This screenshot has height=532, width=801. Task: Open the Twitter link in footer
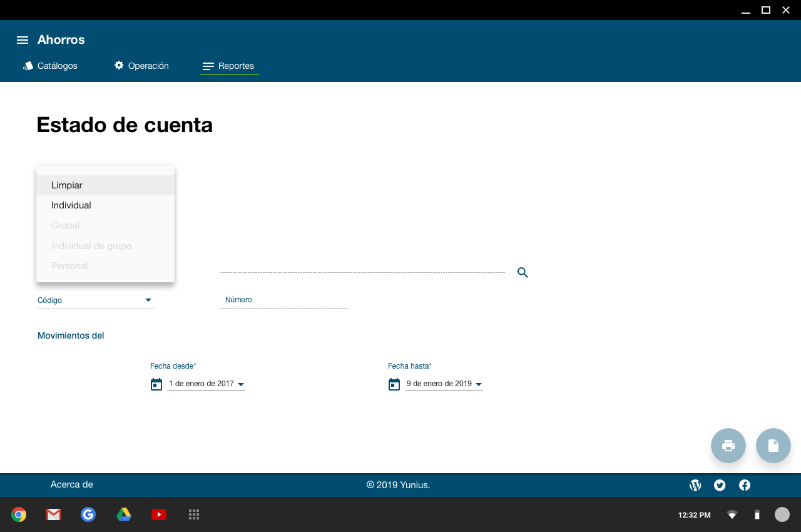click(x=720, y=485)
